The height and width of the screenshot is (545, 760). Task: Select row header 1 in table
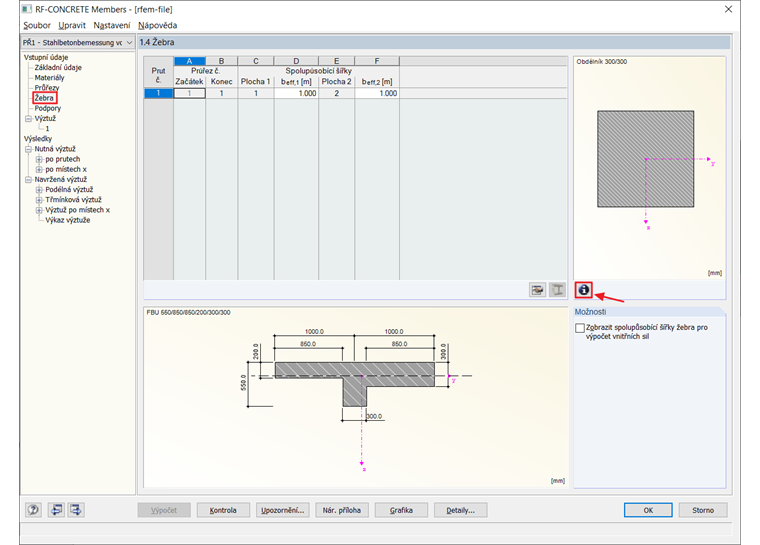(x=158, y=93)
